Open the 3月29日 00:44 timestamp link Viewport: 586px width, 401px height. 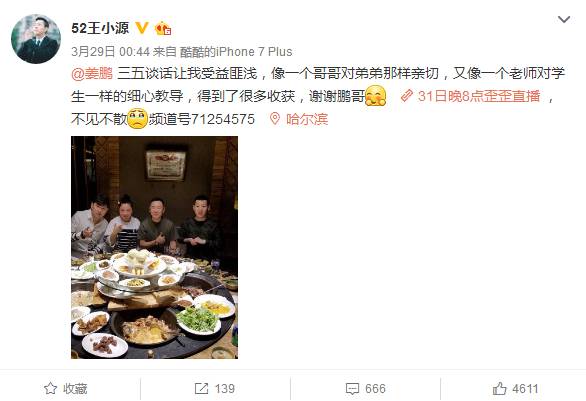click(x=110, y=52)
